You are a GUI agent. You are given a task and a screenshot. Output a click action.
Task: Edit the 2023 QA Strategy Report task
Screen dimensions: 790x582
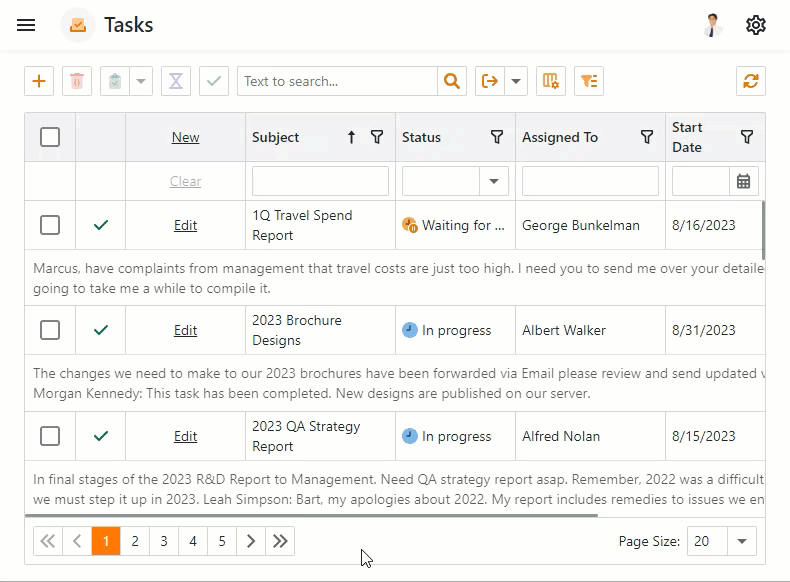[185, 436]
